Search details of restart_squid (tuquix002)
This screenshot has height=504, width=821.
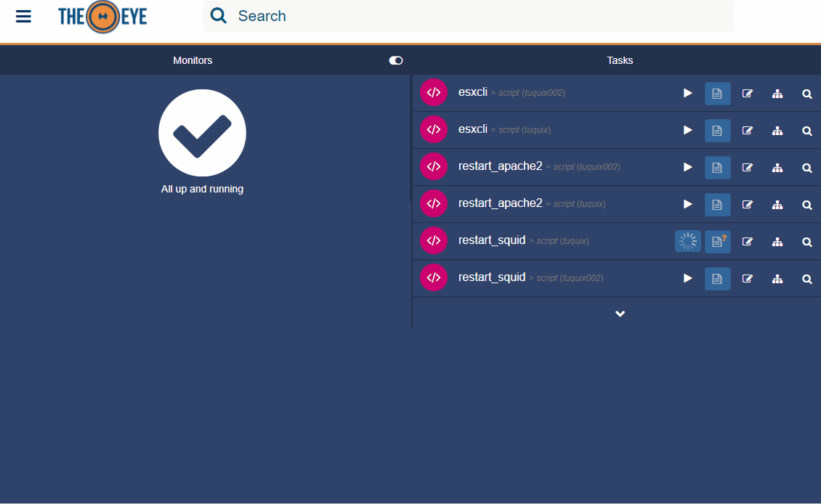[807, 278]
